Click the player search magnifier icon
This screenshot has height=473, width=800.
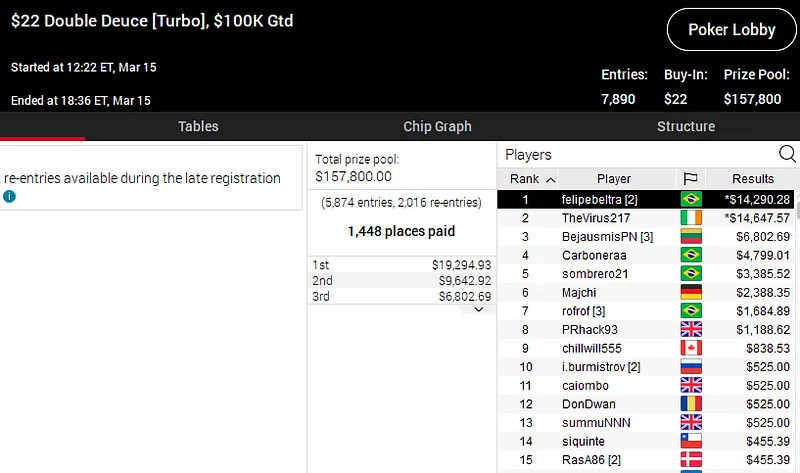787,154
